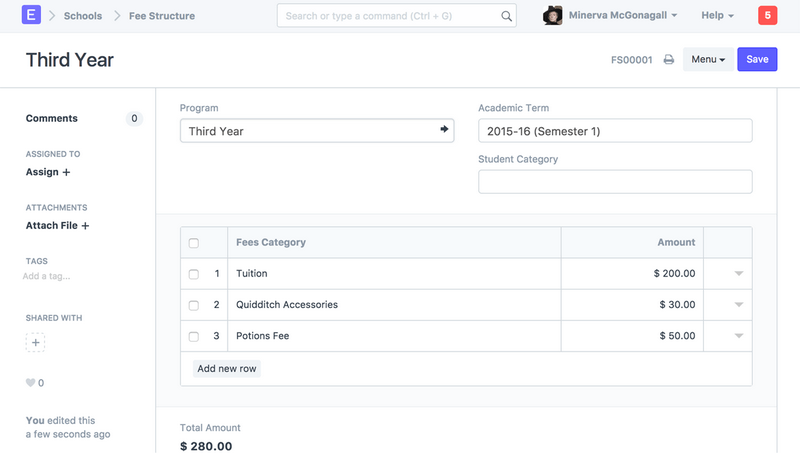The image size is (800, 453).
Task: Click the ERPNext home logo icon
Action: [31, 16]
